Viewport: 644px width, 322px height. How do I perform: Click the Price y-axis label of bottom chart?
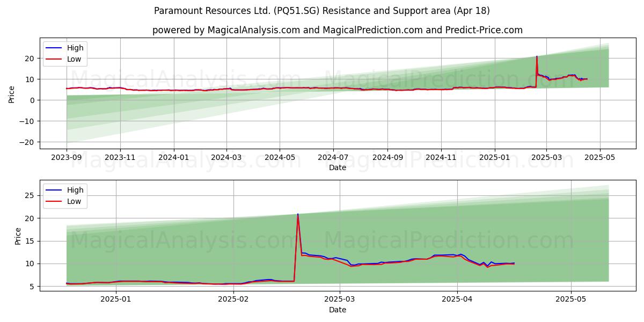(19, 236)
